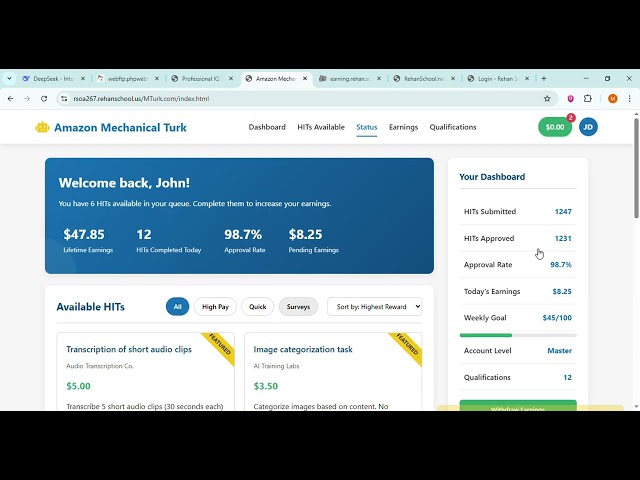This screenshot has width=640, height=480.
Task: Open the HITs Available nav link
Action: 321,127
